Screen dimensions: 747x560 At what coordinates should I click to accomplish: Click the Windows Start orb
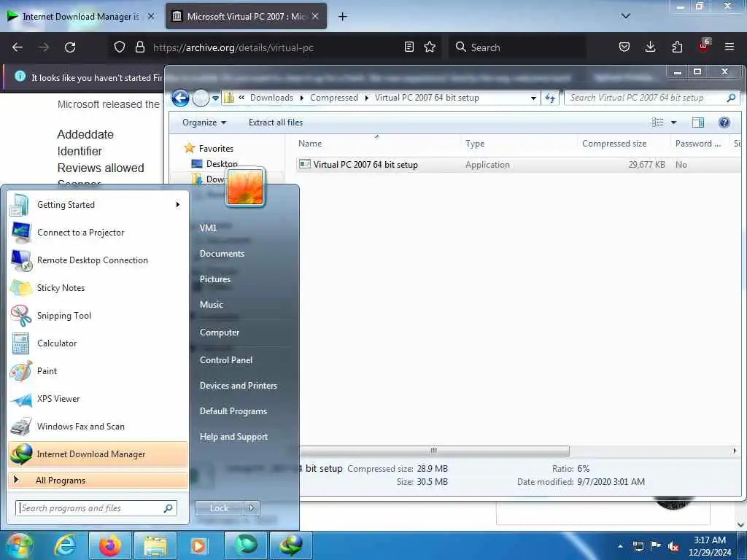[x=18, y=545]
